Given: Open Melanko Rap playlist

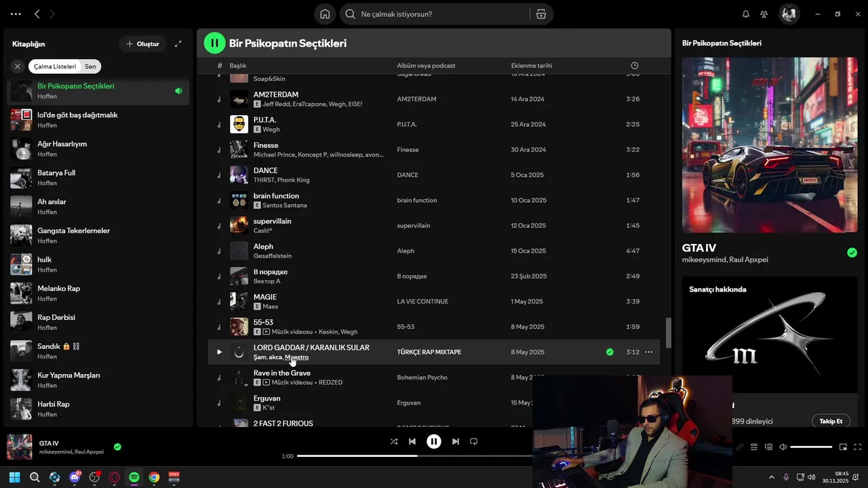Looking at the screenshot, I should pos(98,293).
